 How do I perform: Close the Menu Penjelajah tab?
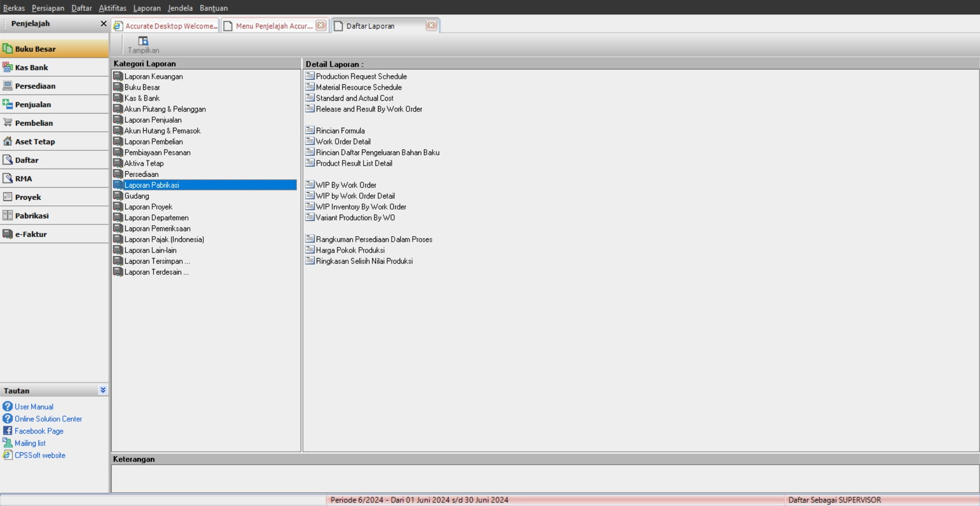click(321, 26)
